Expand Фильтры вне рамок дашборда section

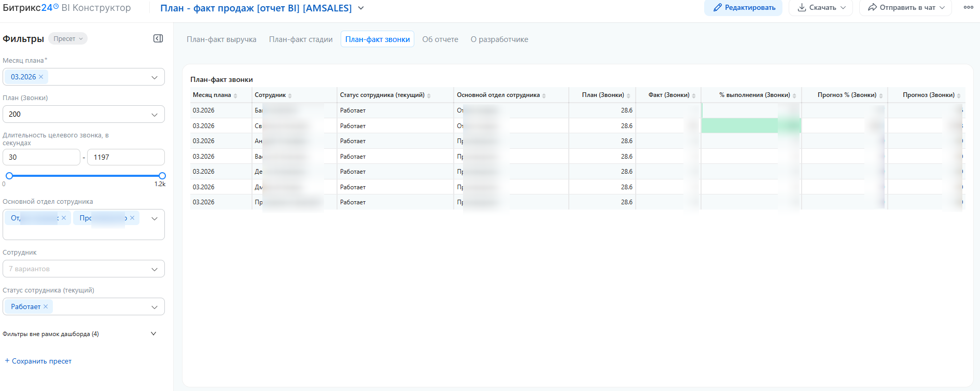(153, 333)
